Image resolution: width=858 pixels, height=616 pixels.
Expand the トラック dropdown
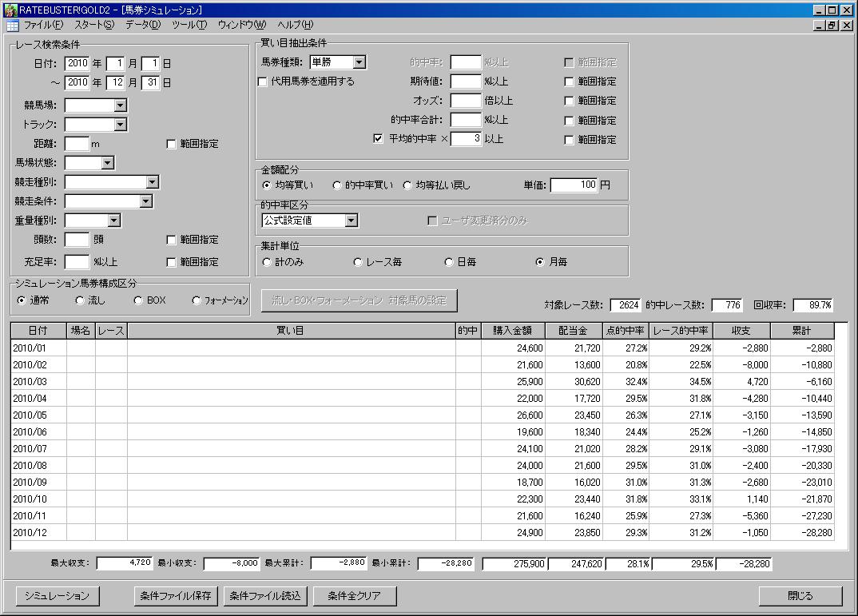point(121,124)
